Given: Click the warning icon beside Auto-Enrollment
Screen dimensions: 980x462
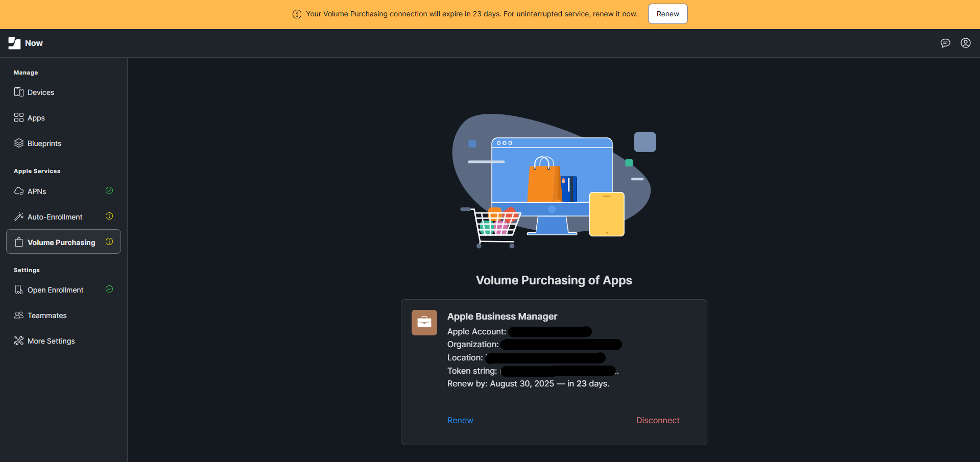Looking at the screenshot, I should [109, 216].
